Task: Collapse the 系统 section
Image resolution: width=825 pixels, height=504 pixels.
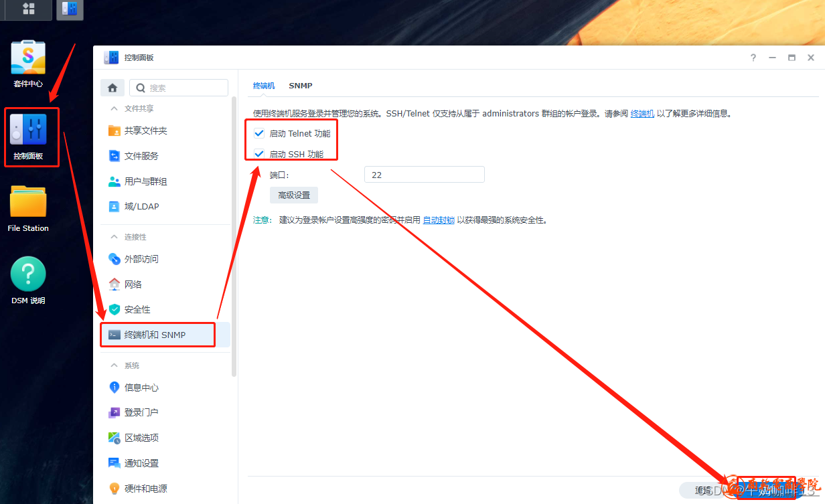Action: (112, 365)
